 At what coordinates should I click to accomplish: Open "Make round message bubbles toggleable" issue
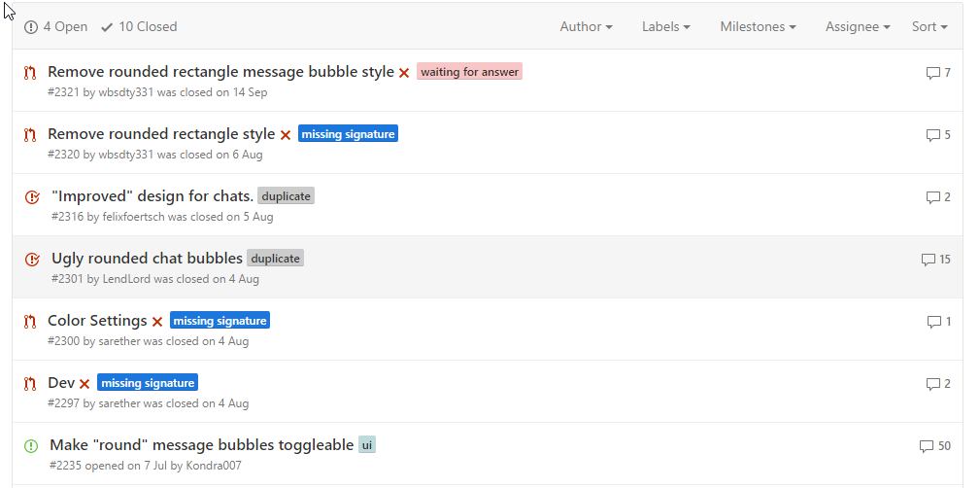click(201, 445)
